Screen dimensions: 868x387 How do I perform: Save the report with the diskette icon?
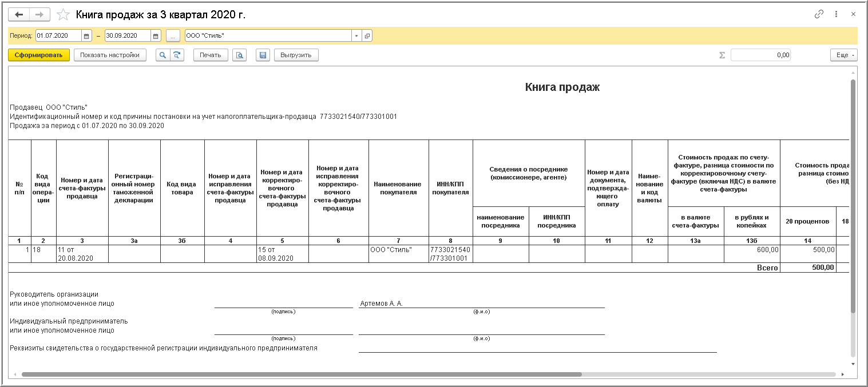pyautogui.click(x=263, y=55)
